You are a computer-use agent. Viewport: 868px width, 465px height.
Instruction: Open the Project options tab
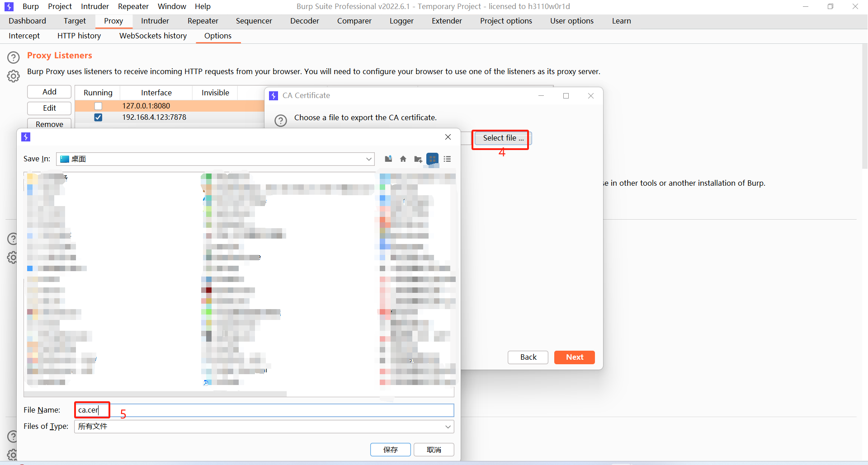click(506, 21)
